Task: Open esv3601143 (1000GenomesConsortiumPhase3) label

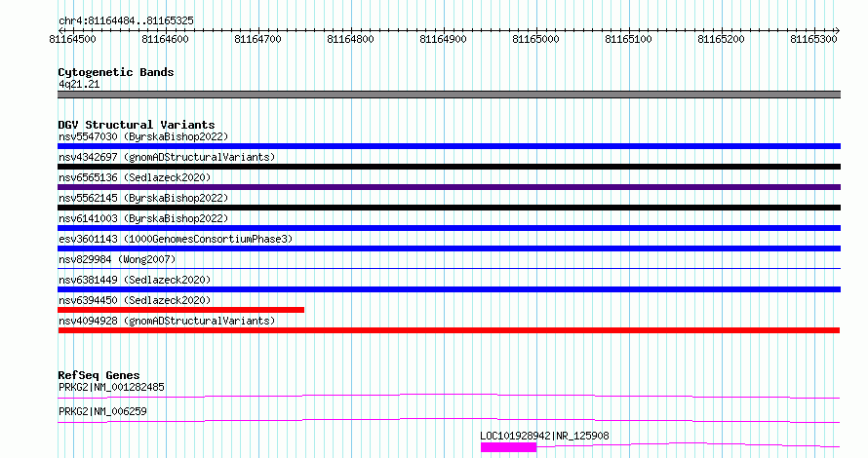Action: point(176,239)
